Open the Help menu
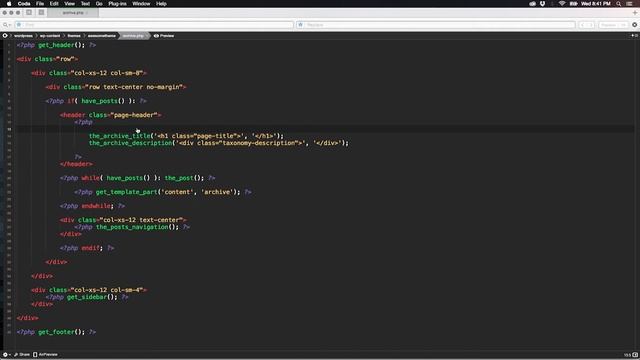Image resolution: width=640 pixels, height=360 pixels. [x=161, y=4]
